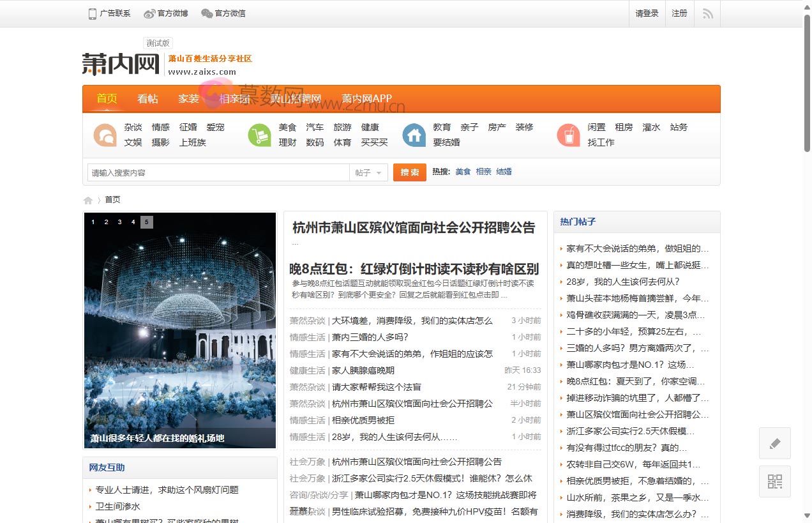Screen dimensions: 812x523
Task: Open the 注册 registration link
Action: pos(679,13)
